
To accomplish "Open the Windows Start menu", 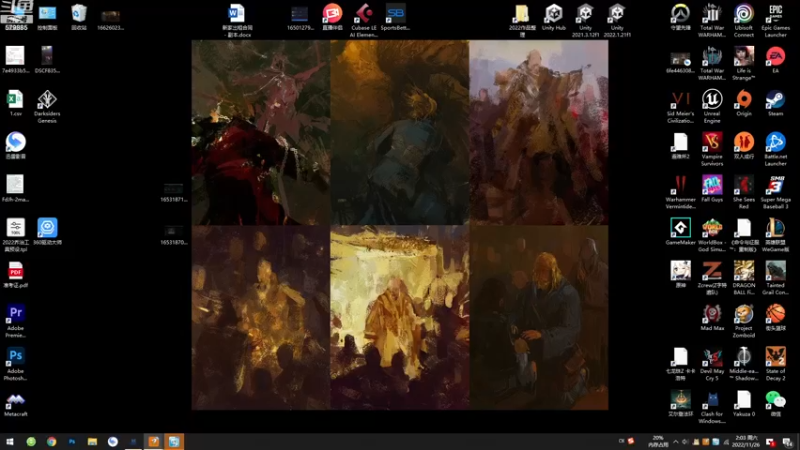I will [10, 442].
